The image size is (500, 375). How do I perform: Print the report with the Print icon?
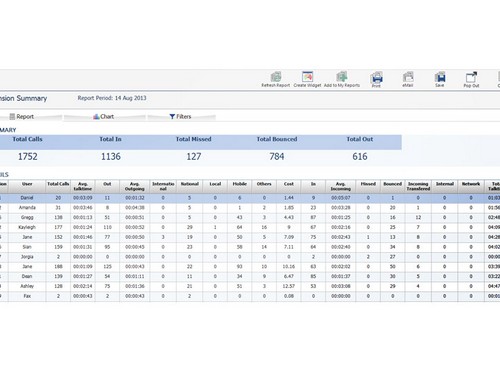[x=376, y=78]
